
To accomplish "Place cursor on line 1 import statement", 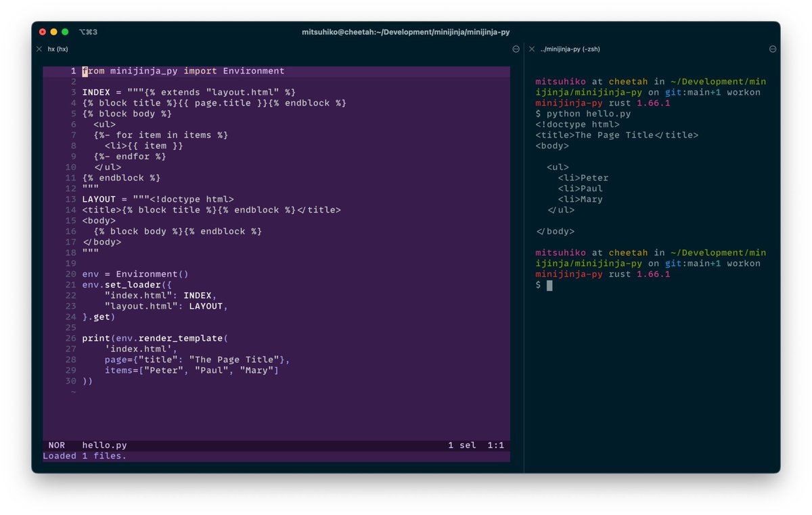I will (x=183, y=71).
